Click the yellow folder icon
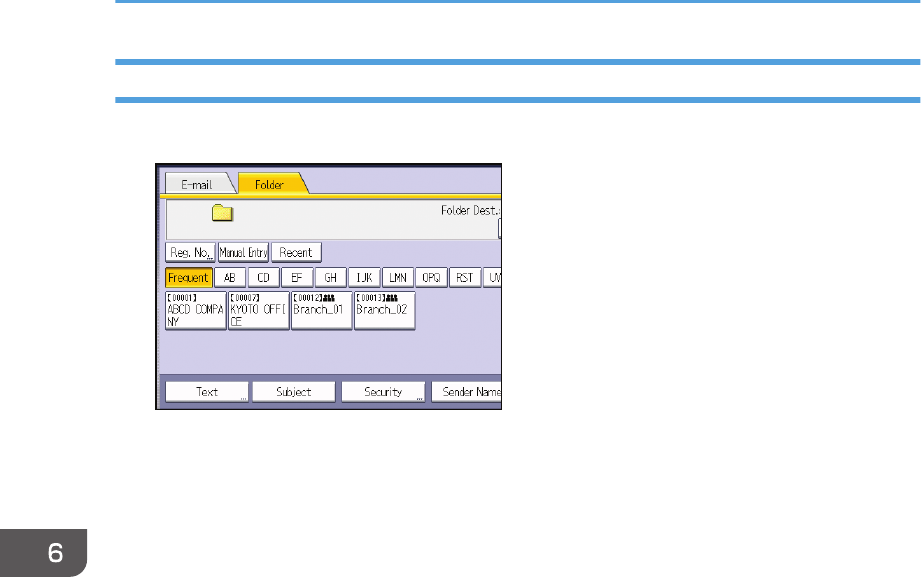The height and width of the screenshot is (577, 921). (x=222, y=213)
